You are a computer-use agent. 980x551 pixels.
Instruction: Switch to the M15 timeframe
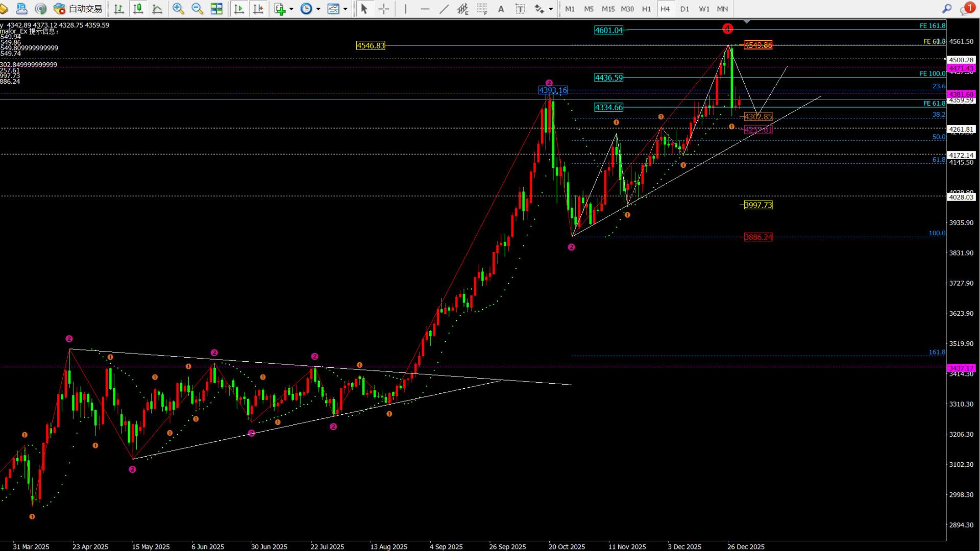[608, 9]
